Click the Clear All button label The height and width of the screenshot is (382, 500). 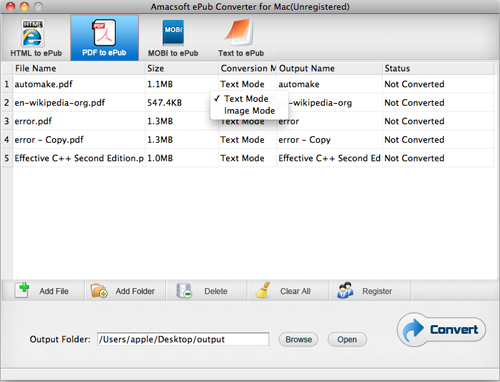(295, 291)
